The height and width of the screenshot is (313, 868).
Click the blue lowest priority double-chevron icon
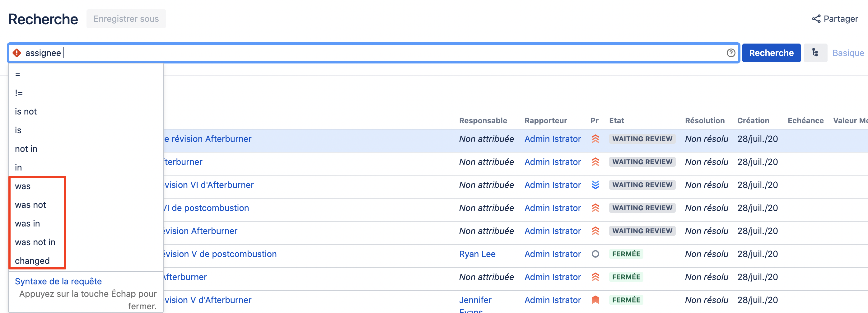(595, 185)
